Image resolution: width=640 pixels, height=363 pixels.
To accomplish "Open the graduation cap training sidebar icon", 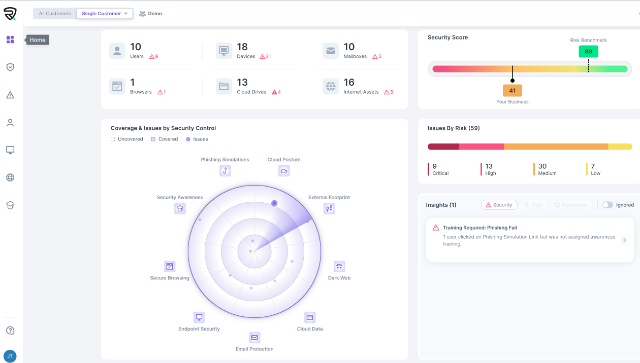I will click(x=10, y=205).
